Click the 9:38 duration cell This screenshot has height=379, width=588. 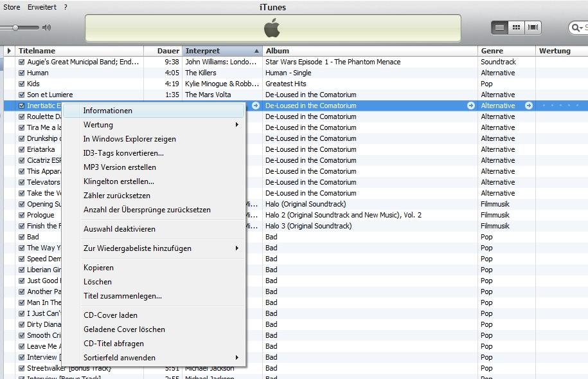(x=172, y=62)
